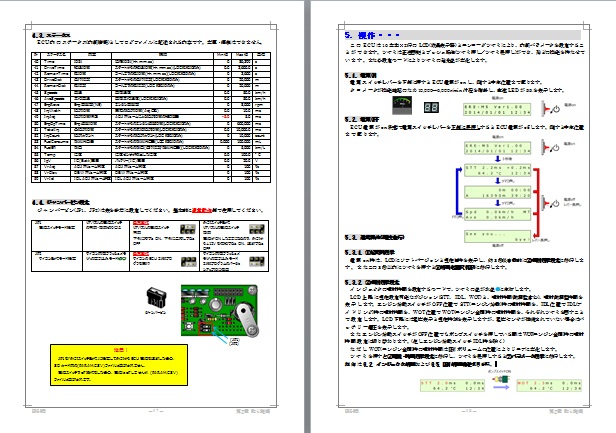616x433 pixels.
Task: Select subsection heading 5.3.2
Action: (x=372, y=282)
